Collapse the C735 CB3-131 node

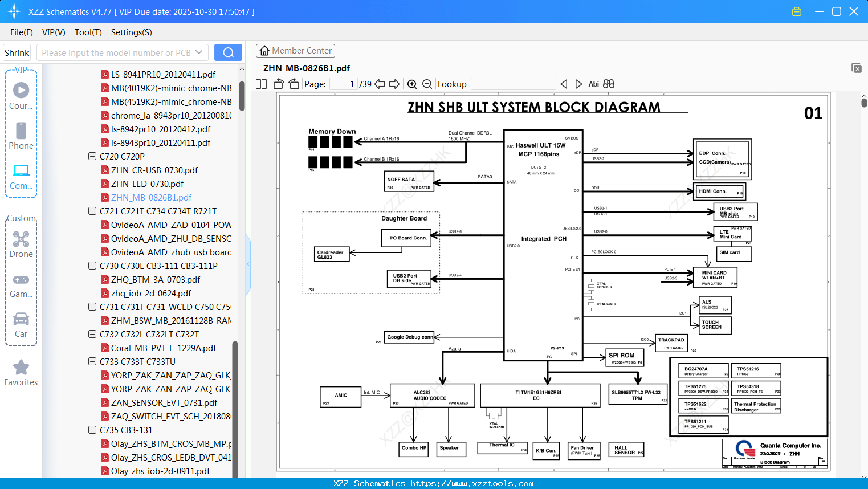(92, 430)
